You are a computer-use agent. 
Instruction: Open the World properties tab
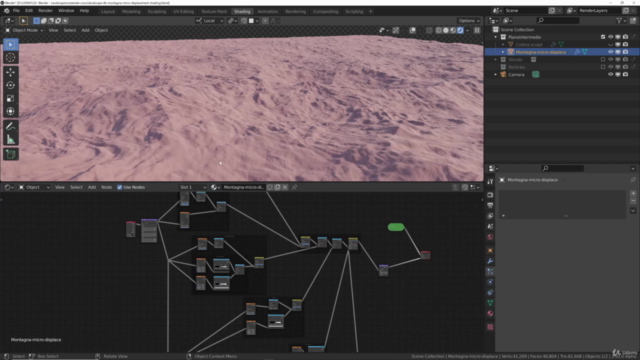[x=490, y=237]
